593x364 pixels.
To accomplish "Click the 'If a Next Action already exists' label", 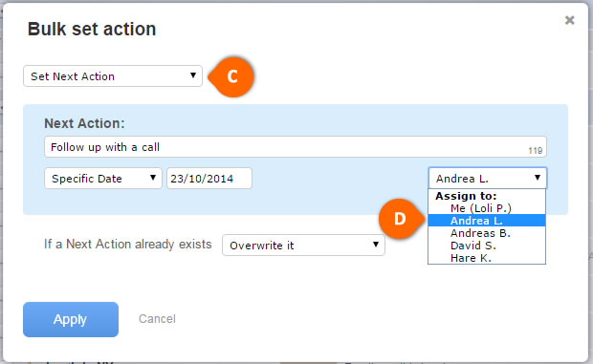I will pyautogui.click(x=128, y=245).
